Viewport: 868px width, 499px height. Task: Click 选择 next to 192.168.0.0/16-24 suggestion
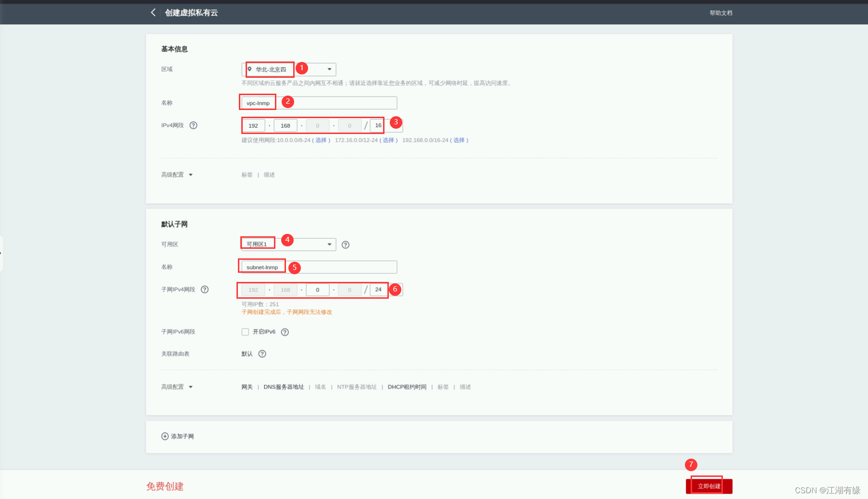click(459, 140)
